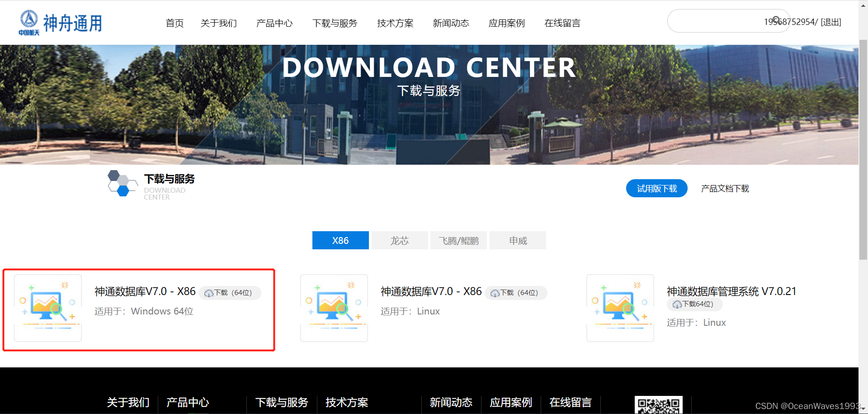Viewport: 868px width, 414px height.
Task: Go to 首页 in the top navigation
Action: (175, 23)
